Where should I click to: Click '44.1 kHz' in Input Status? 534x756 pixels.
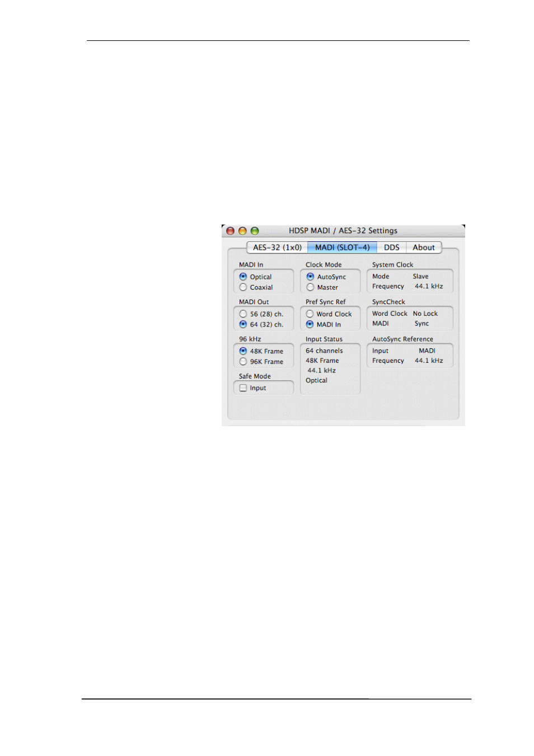point(322,370)
